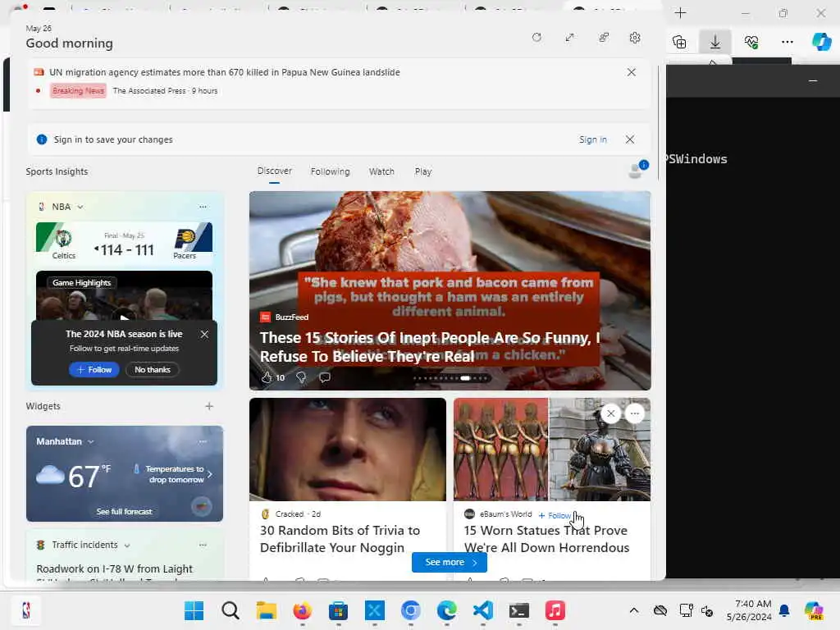840x630 pixels.
Task: Add a new widget with plus icon
Action: coord(209,407)
